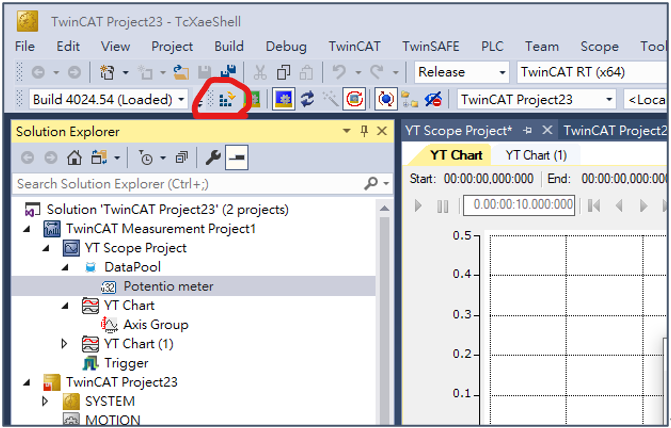Click the skip-to-start playback button
The width and height of the screenshot is (671, 428).
(594, 206)
